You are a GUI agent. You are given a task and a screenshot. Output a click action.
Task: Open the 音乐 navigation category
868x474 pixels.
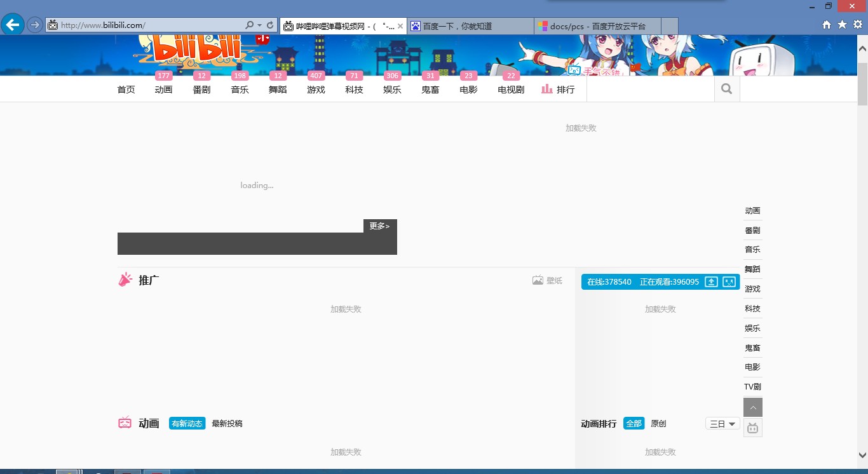coord(240,90)
